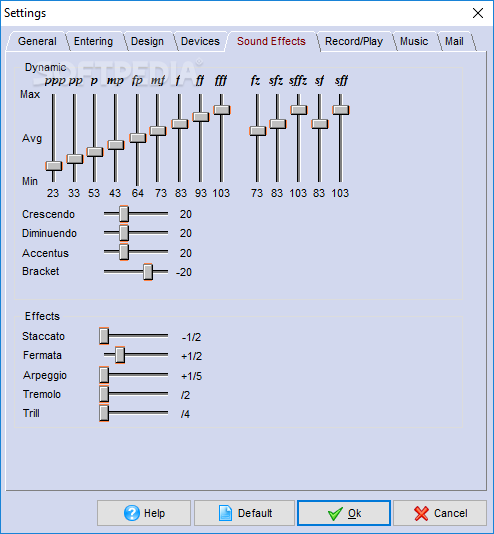Click the Accentus slider handle
The height and width of the screenshot is (534, 494).
point(124,252)
